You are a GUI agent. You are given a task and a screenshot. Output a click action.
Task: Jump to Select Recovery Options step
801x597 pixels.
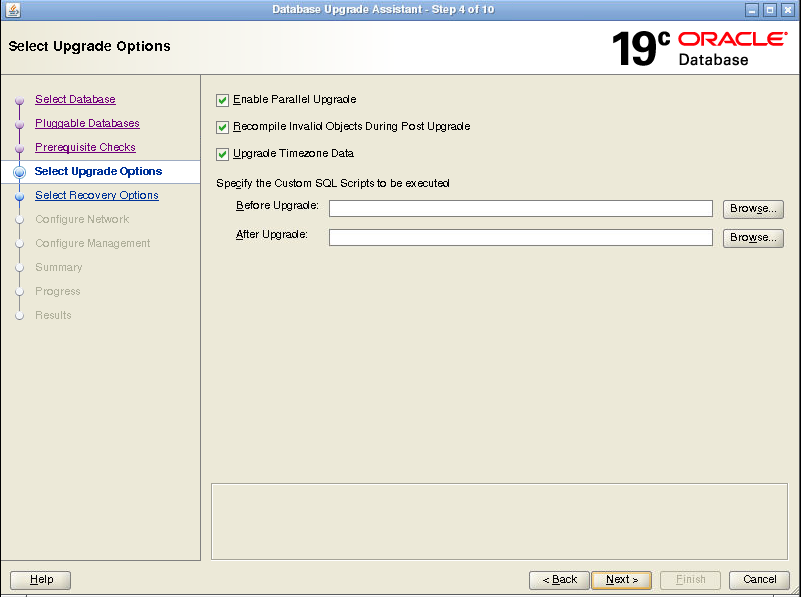tap(96, 196)
